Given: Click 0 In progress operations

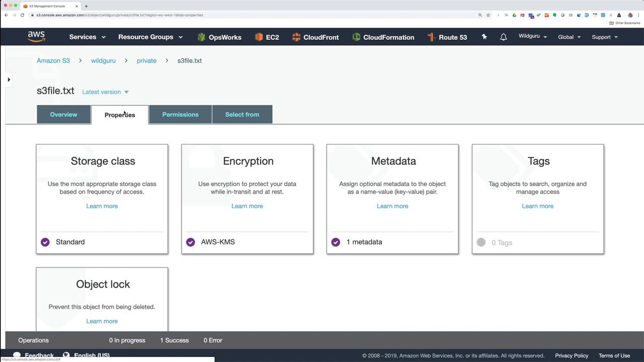Looking at the screenshot, I should coord(127,340).
